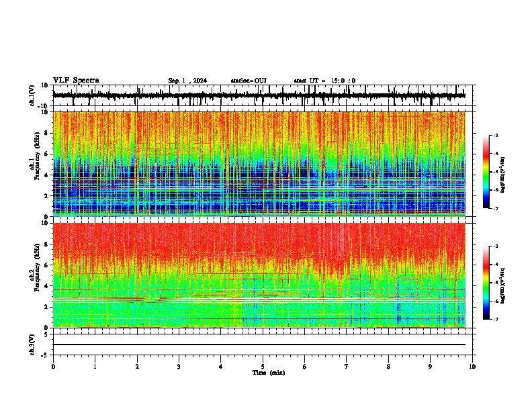This screenshot has width=532, height=411.
Task: Select the date 'Sep. 1 , 2024'
Action: (187, 81)
